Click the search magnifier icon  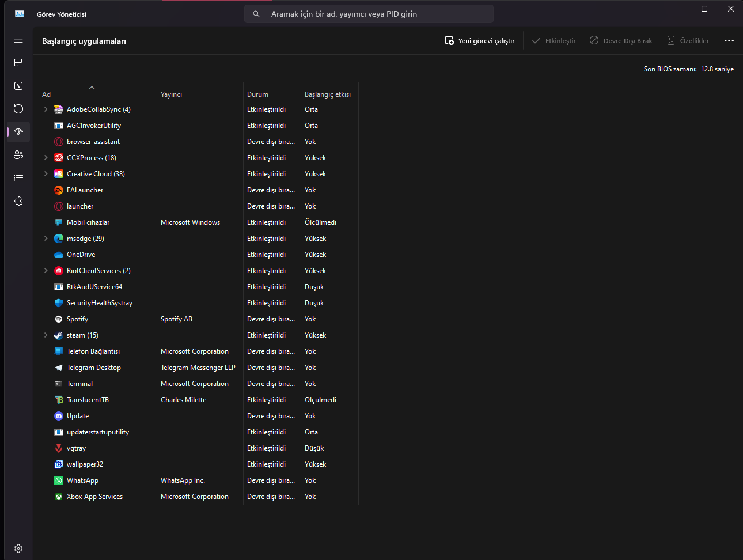[256, 14]
